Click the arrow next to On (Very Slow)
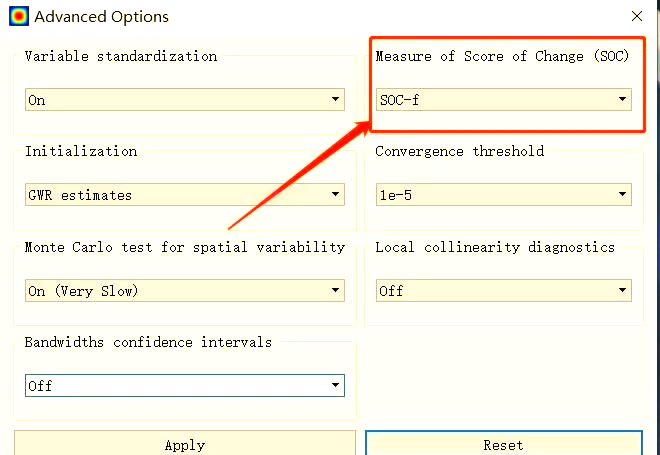Screen dimensions: 660x455 tap(335, 291)
